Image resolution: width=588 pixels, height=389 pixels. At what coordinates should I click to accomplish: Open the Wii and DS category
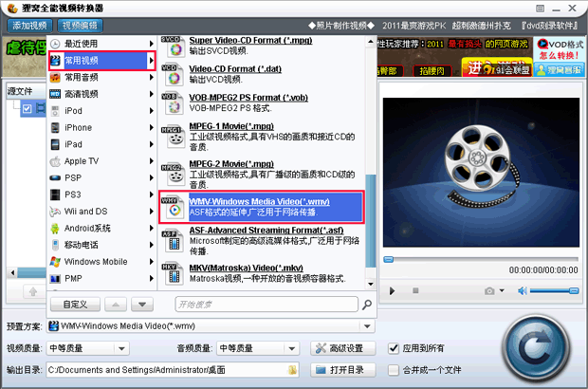pyautogui.click(x=101, y=212)
